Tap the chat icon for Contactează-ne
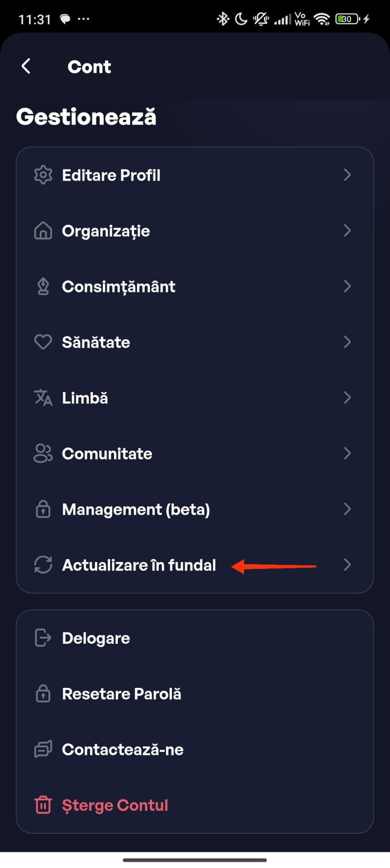Image resolution: width=390 pixels, height=868 pixels. pyautogui.click(x=43, y=749)
